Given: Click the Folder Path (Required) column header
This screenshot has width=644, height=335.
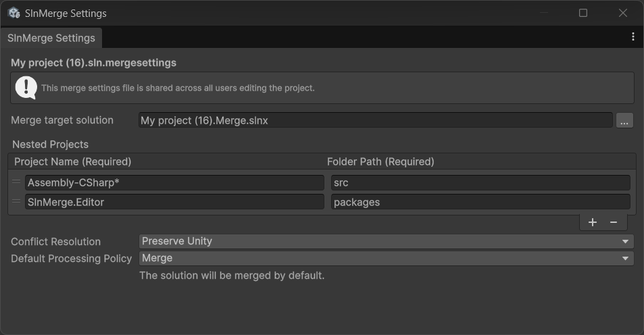Looking at the screenshot, I should [380, 161].
